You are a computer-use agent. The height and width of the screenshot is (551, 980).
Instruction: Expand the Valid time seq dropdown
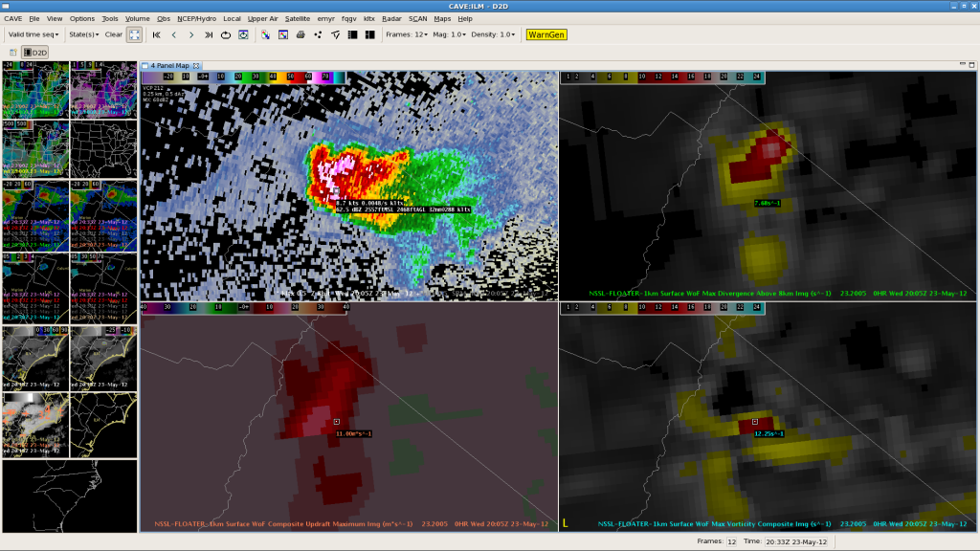pos(33,34)
